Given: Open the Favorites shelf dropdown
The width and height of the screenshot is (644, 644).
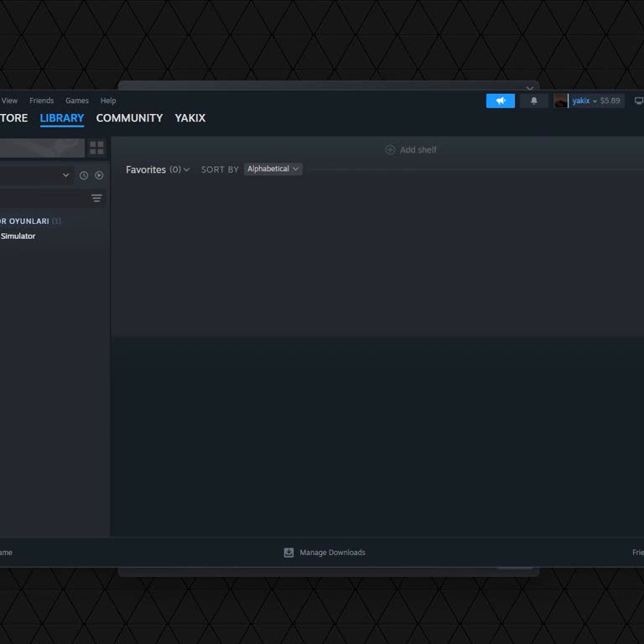Looking at the screenshot, I should pos(158,169).
